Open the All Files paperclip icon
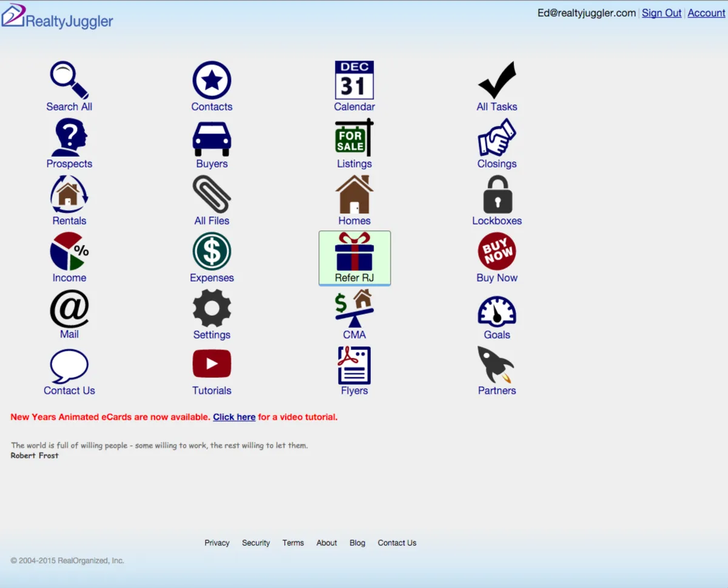Image resolution: width=728 pixels, height=588 pixels. (212, 194)
